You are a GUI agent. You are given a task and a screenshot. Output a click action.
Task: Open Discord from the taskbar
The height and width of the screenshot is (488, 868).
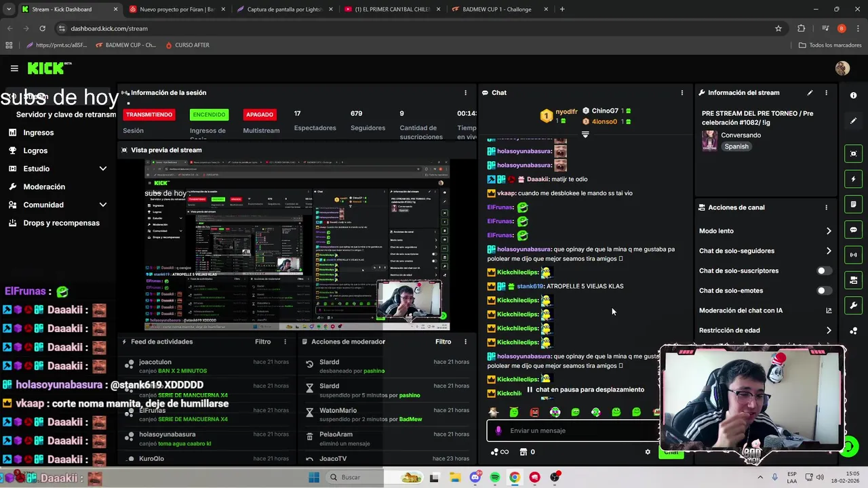point(475,477)
